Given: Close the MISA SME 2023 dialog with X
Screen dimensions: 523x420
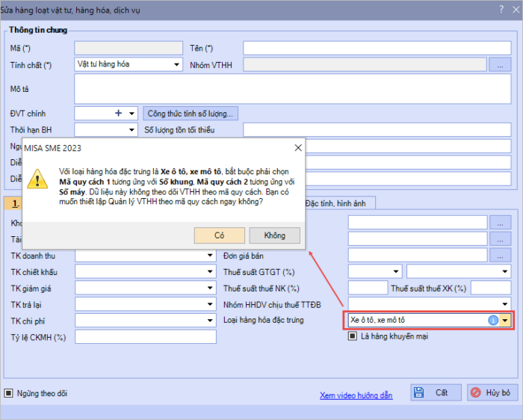Looking at the screenshot, I should [297, 147].
